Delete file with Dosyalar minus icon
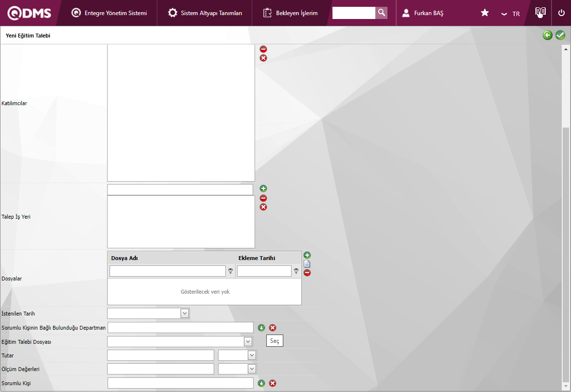The width and height of the screenshot is (571, 392). (x=307, y=273)
